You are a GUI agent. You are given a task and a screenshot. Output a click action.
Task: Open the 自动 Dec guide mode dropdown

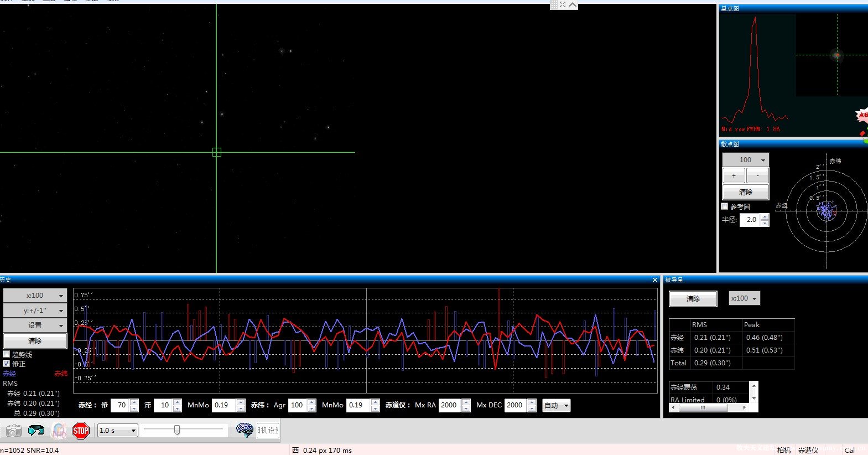556,405
